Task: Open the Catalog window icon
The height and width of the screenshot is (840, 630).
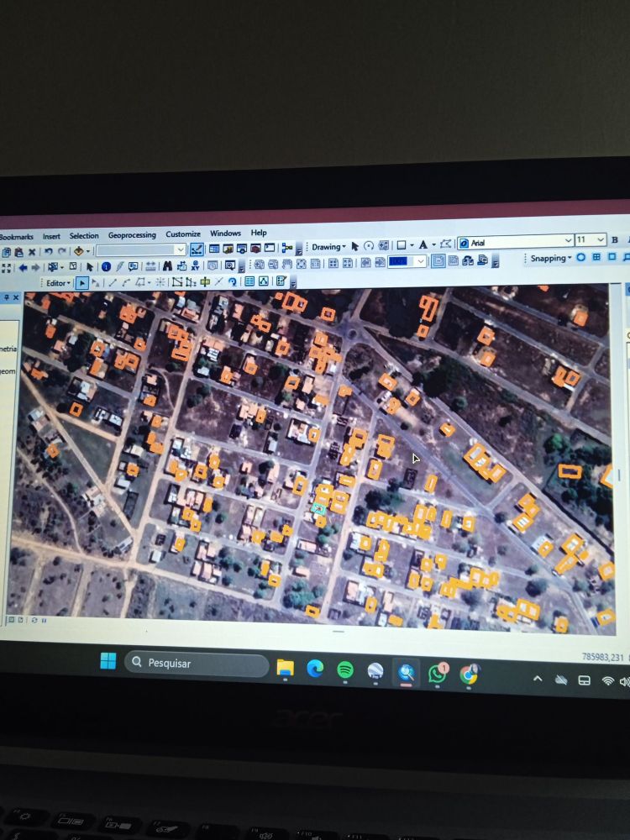Action: (x=228, y=249)
